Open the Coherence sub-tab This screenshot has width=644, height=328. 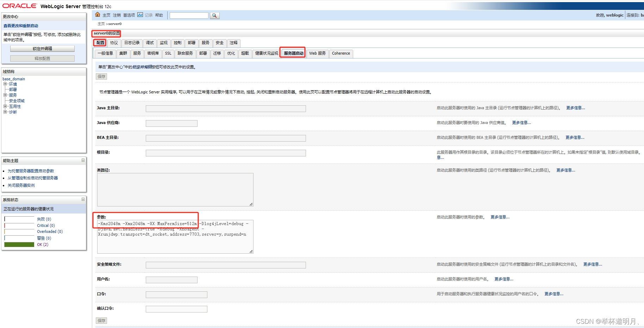[341, 54]
